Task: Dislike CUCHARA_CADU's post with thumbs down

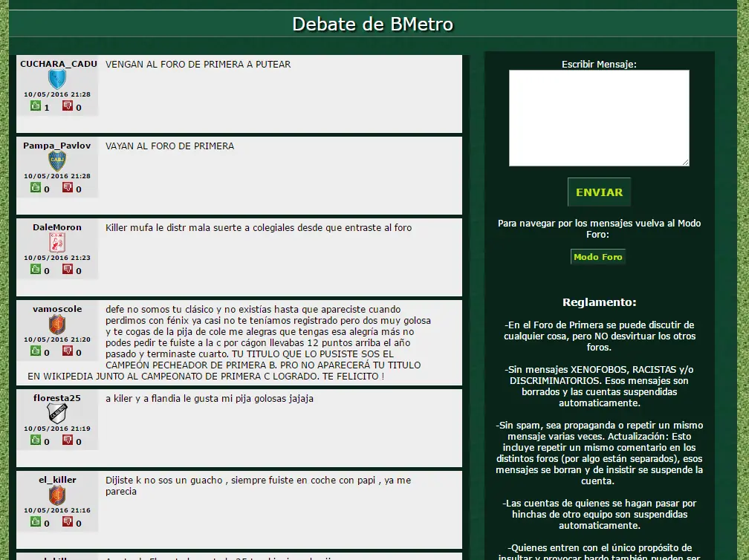Action: (x=68, y=106)
